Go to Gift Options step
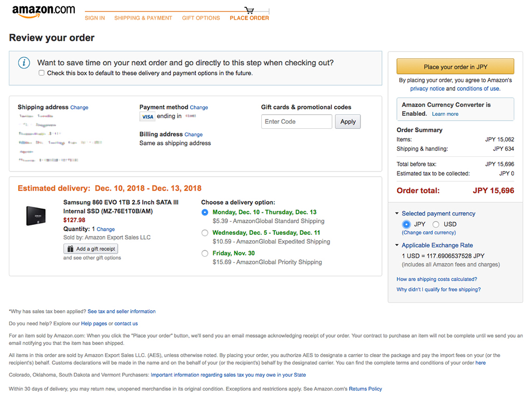Viewport: 532px width, 399px height. (201, 18)
